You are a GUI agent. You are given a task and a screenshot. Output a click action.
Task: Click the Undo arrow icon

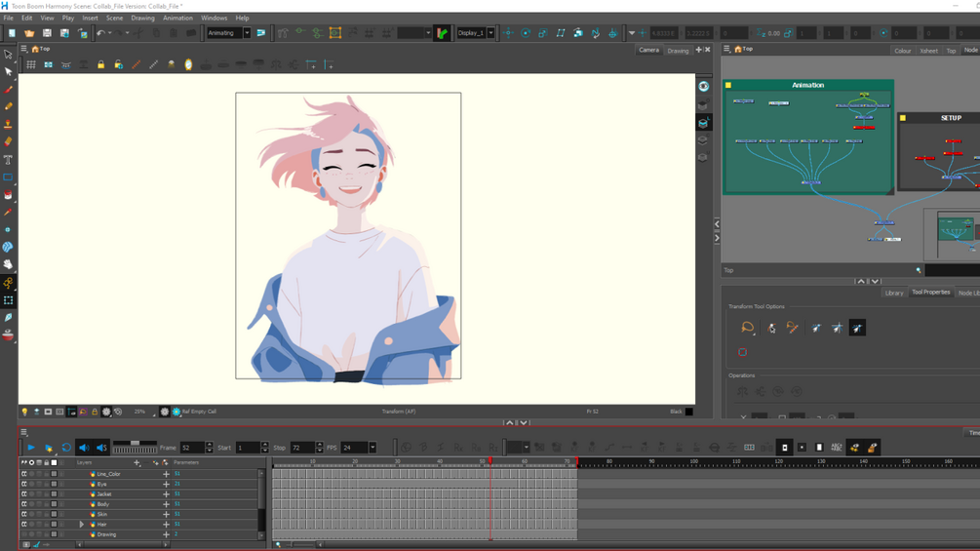tap(100, 33)
